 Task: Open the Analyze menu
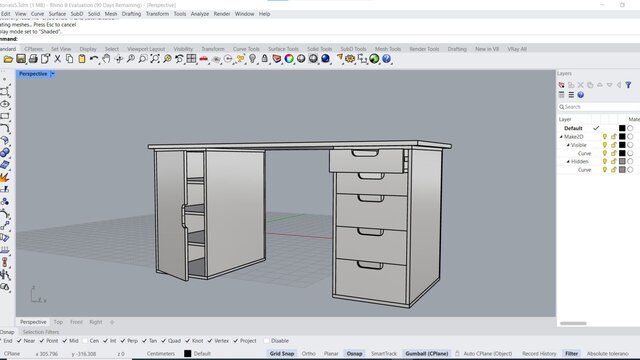point(200,14)
